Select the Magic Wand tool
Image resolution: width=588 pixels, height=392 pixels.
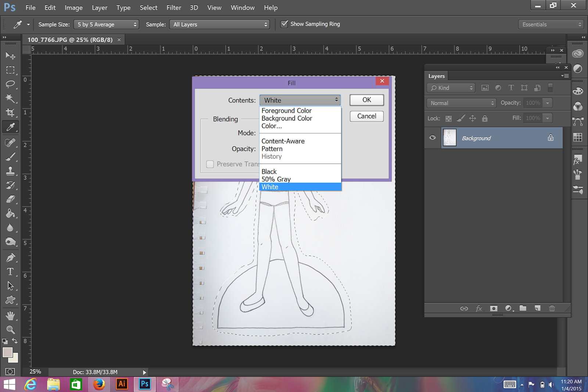pos(10,98)
